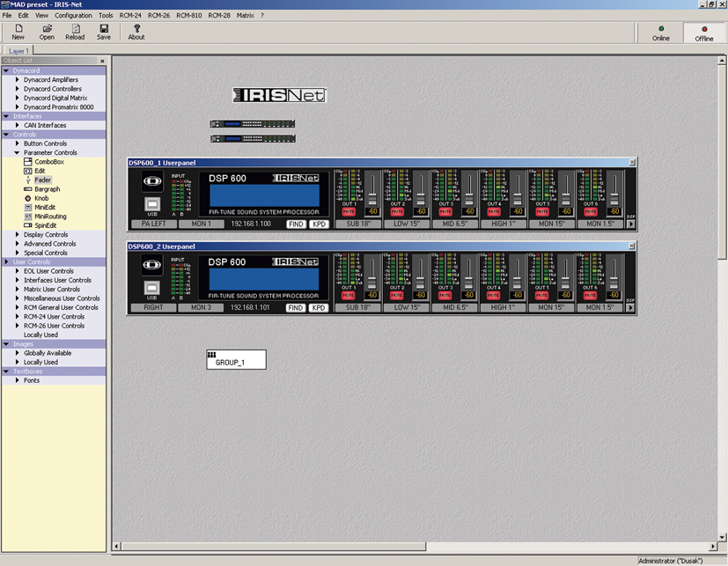Viewport: 728px width, 566px height.
Task: Click the Dynacord logo in DSP600_1 Userpanel
Action: click(x=152, y=180)
